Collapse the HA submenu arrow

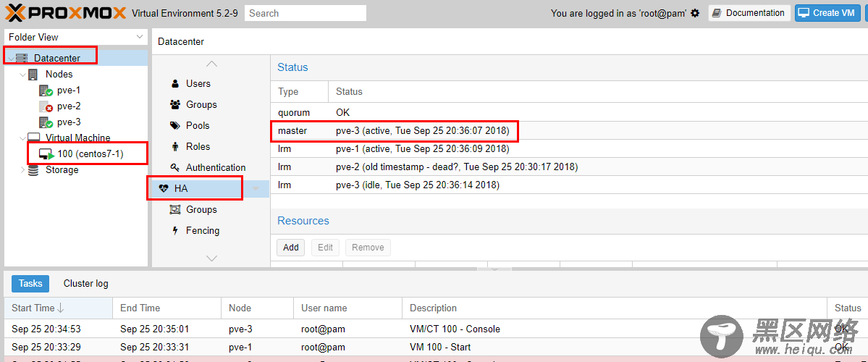point(256,189)
